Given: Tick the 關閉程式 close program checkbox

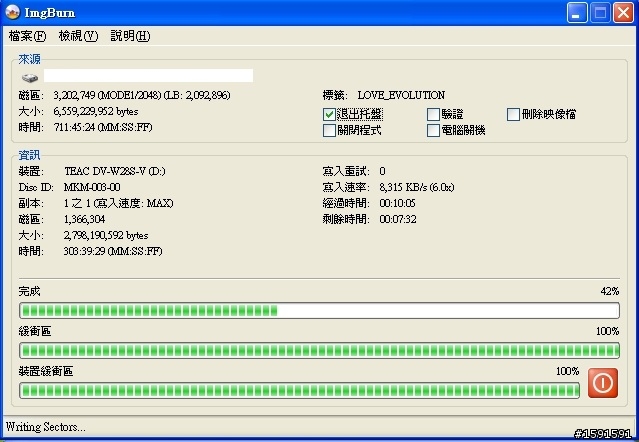Looking at the screenshot, I should [329, 130].
